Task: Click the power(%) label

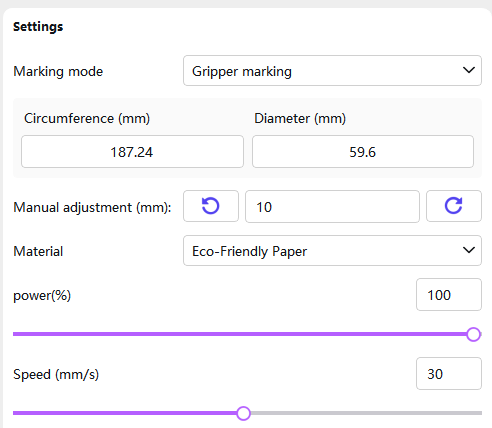Action: tap(42, 296)
